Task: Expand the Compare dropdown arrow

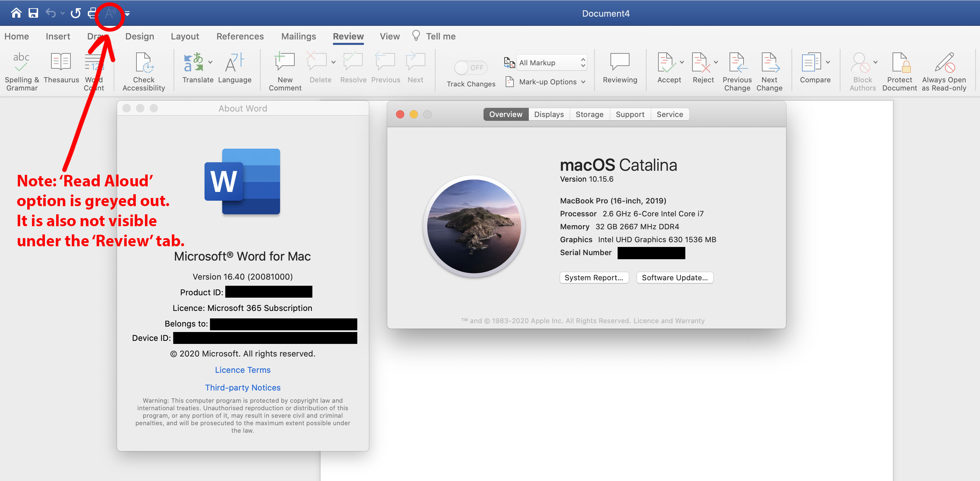Action: pos(828,62)
